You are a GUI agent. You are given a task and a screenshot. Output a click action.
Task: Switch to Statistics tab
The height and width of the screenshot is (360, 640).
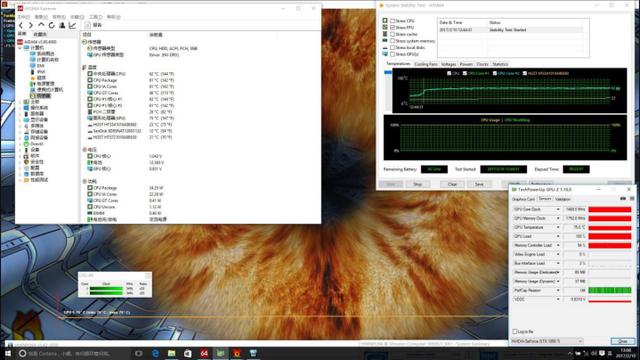pos(500,64)
